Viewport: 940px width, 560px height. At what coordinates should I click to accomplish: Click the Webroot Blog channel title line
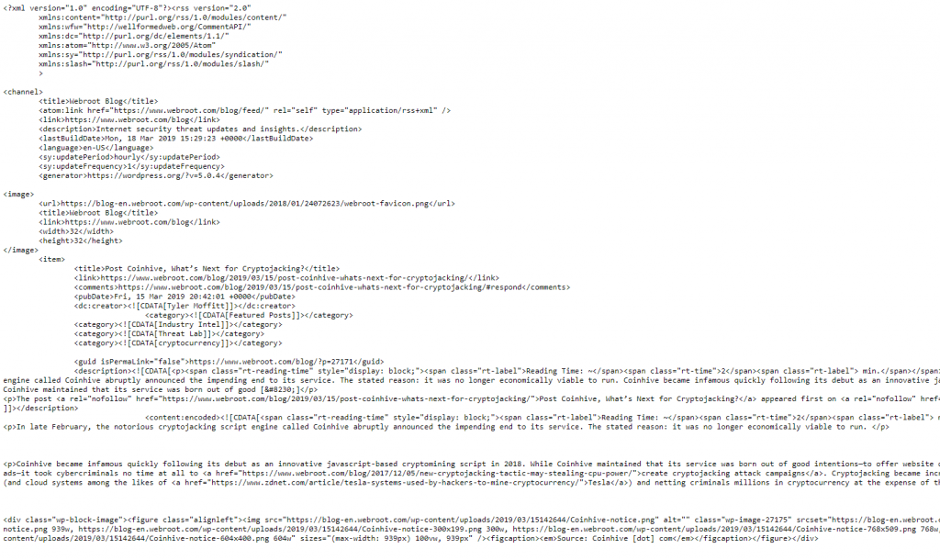[x=98, y=101]
